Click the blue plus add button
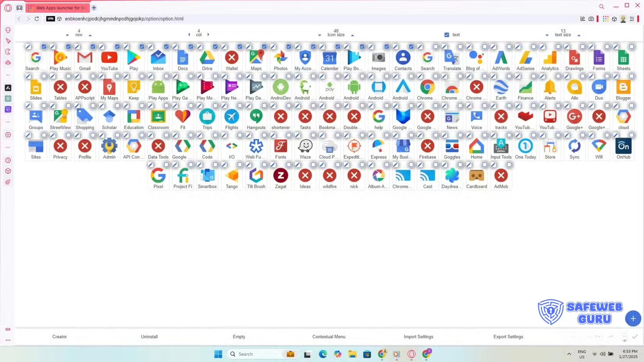 (633, 319)
